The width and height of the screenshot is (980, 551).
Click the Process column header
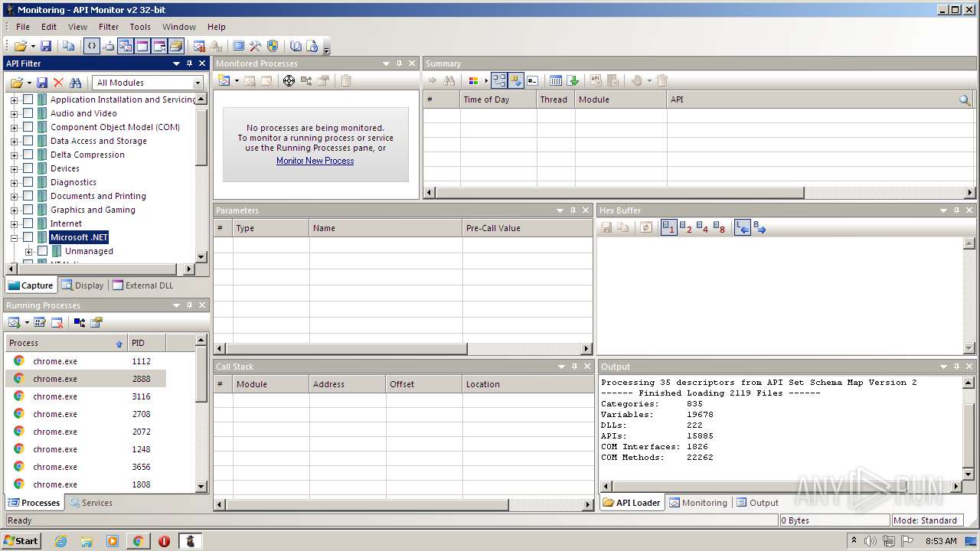coord(66,343)
